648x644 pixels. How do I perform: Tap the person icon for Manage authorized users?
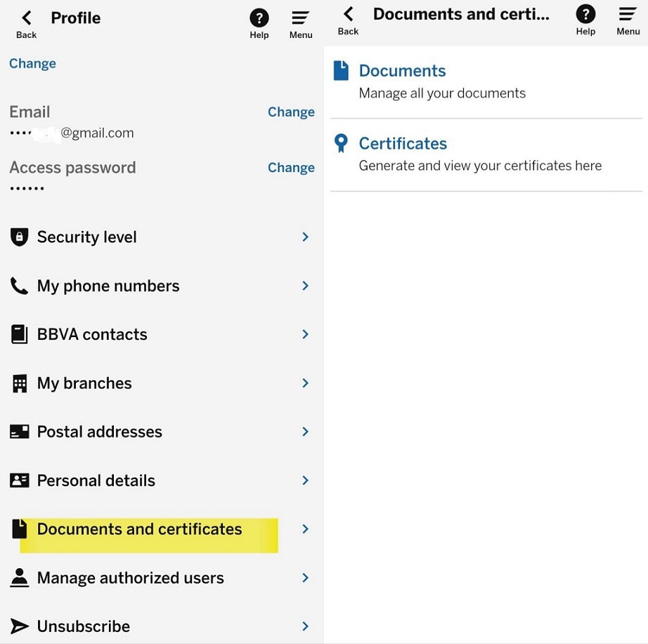(20, 577)
